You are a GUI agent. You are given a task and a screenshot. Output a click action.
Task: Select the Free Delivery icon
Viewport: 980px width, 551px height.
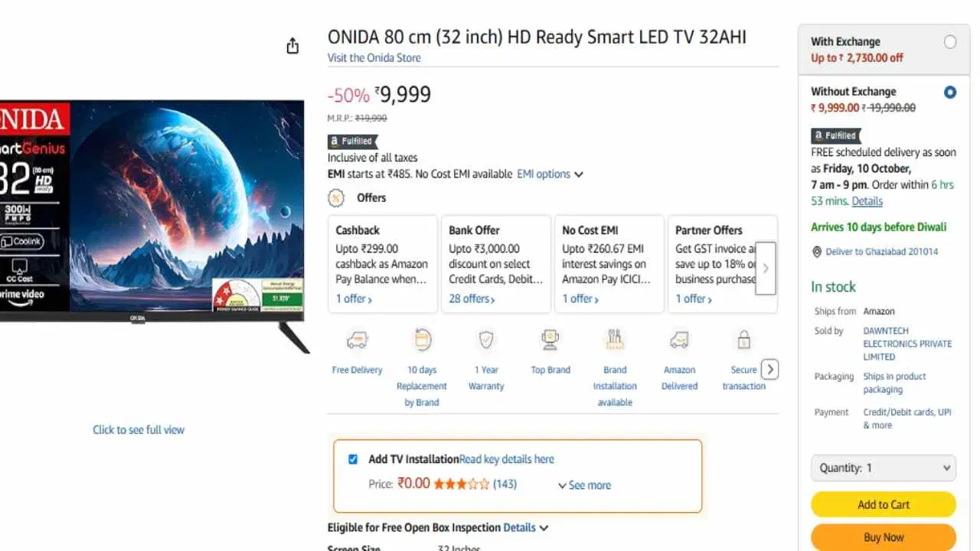click(357, 339)
